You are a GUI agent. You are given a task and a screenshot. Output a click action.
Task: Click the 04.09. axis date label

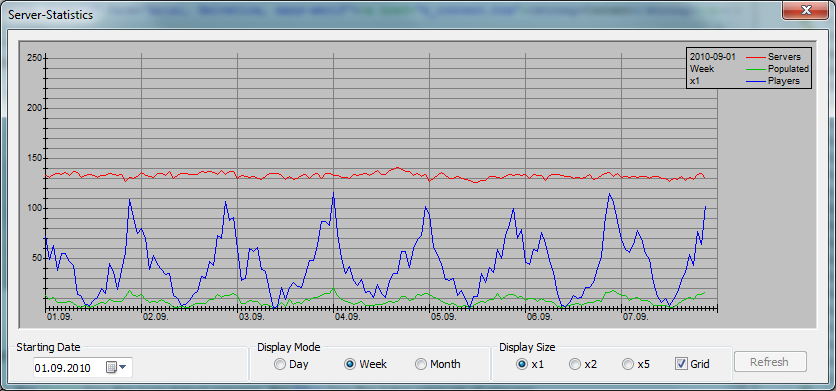tap(348, 317)
